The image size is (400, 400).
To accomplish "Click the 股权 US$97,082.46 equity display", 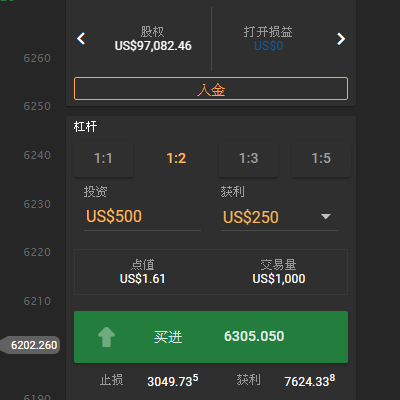I will coord(153,39).
